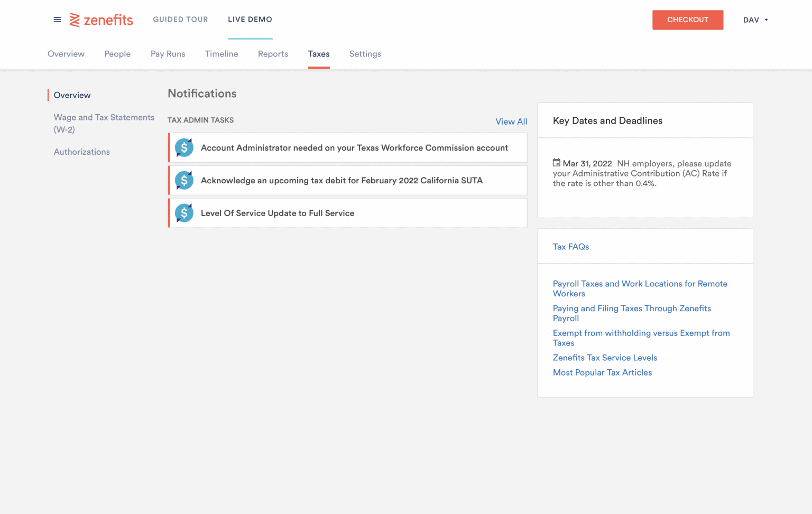Screen dimensions: 812x514
Task: Select Wage and Tax Statements (W-2) in sidebar
Action: click(104, 123)
